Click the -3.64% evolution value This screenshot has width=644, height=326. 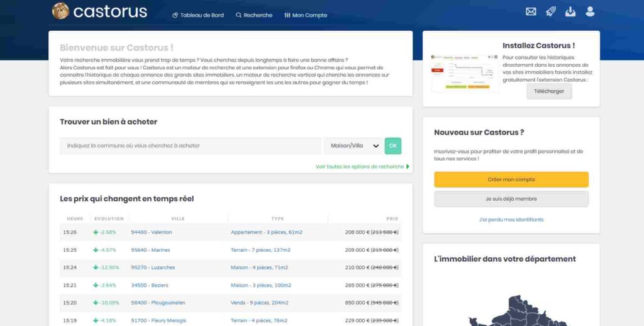pos(108,285)
